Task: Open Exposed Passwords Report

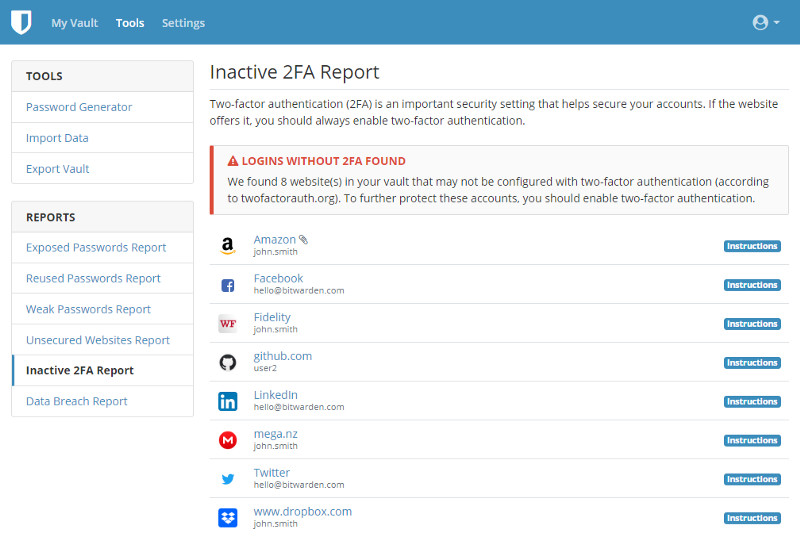Action: [96, 247]
